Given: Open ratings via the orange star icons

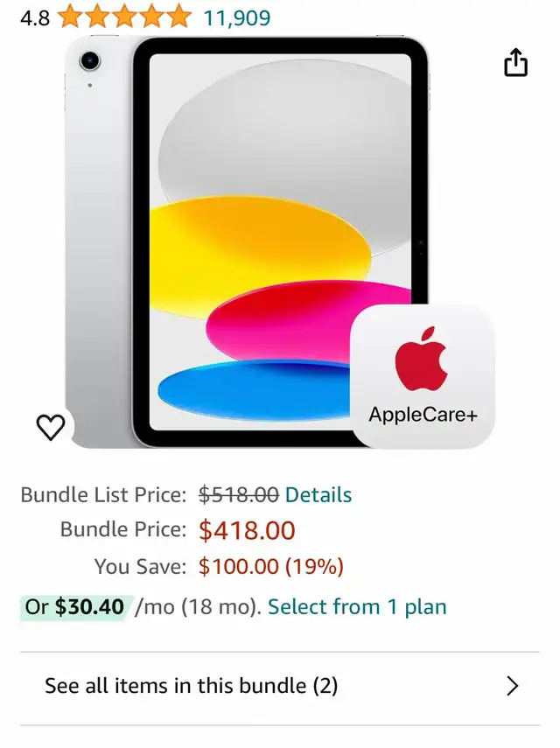Looking at the screenshot, I should coord(124,17).
